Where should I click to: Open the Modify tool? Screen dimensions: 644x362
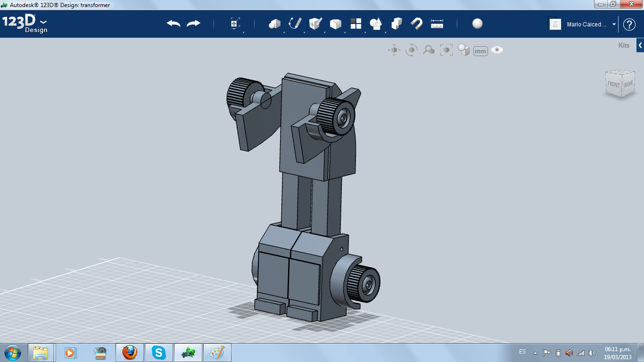335,24
